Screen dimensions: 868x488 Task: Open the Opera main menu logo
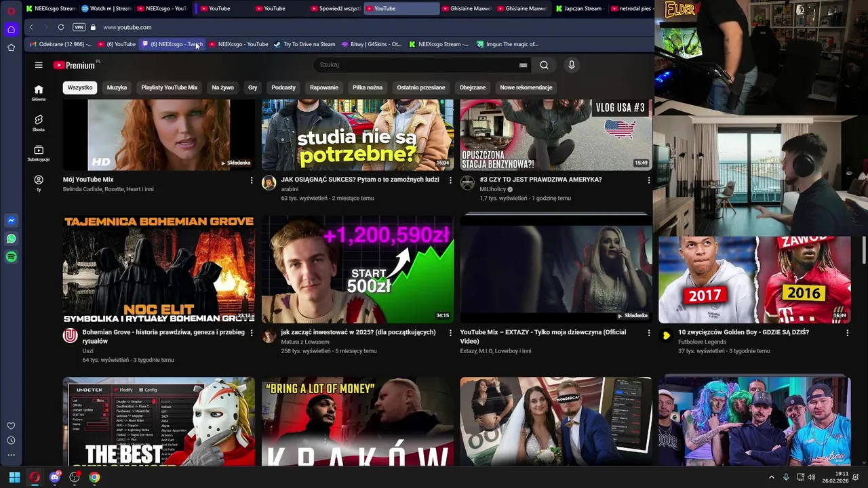coord(11,11)
